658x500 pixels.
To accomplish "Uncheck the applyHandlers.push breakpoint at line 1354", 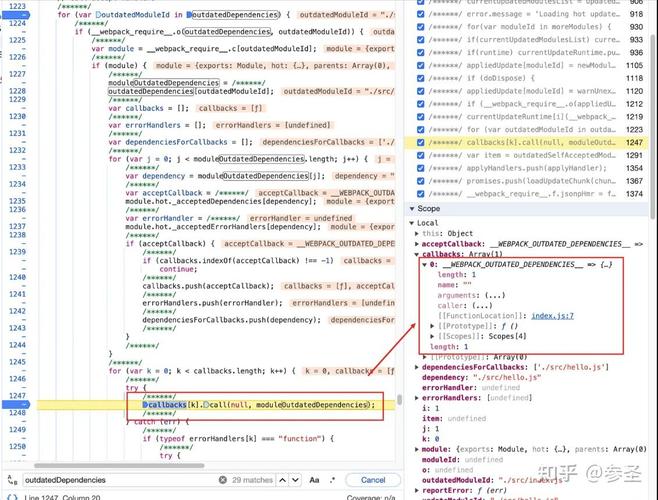I will coord(420,168).
